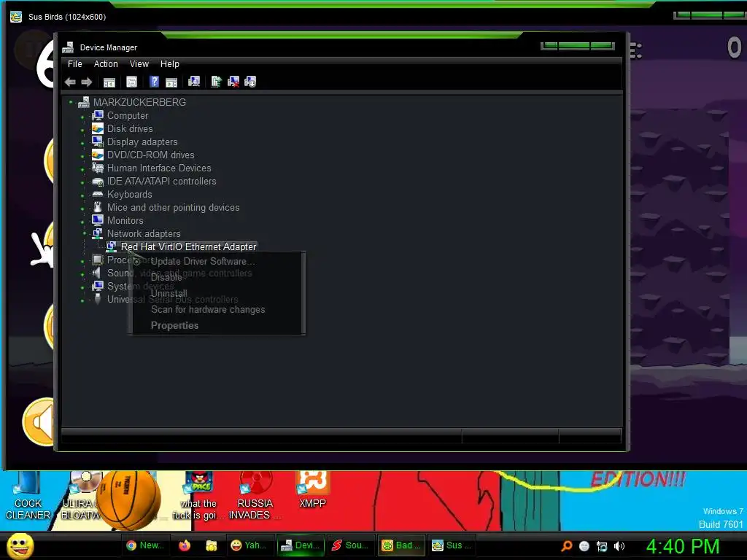This screenshot has height=560, width=747.
Task: Toggle the Show/Hide Console Tree toolbar icon
Action: 109,82
